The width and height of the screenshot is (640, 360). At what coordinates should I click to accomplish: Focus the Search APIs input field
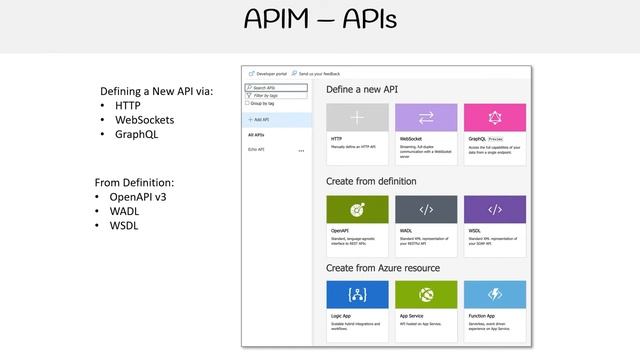(x=276, y=87)
